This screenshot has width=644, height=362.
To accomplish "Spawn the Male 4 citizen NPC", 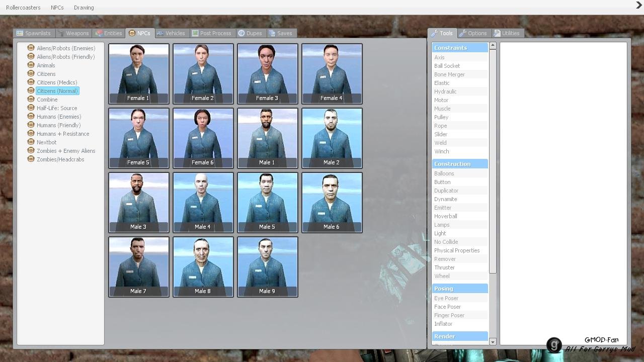I will [x=203, y=203].
